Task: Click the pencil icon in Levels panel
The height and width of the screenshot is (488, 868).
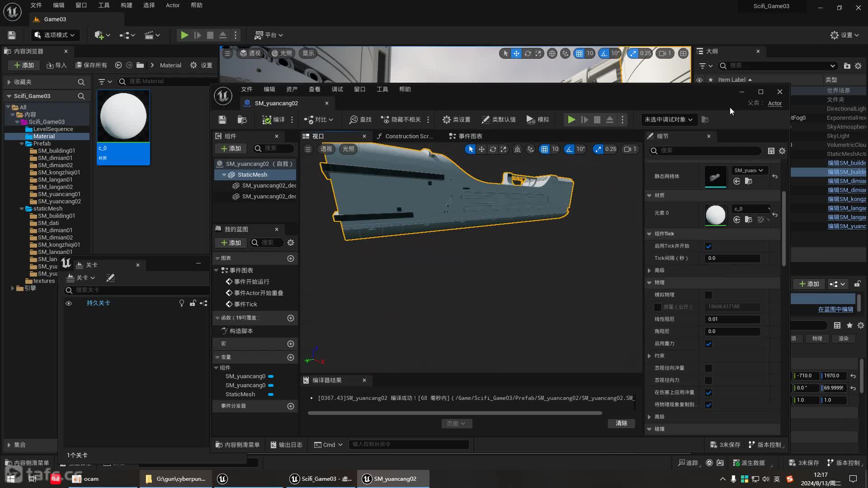Action: coord(110,278)
